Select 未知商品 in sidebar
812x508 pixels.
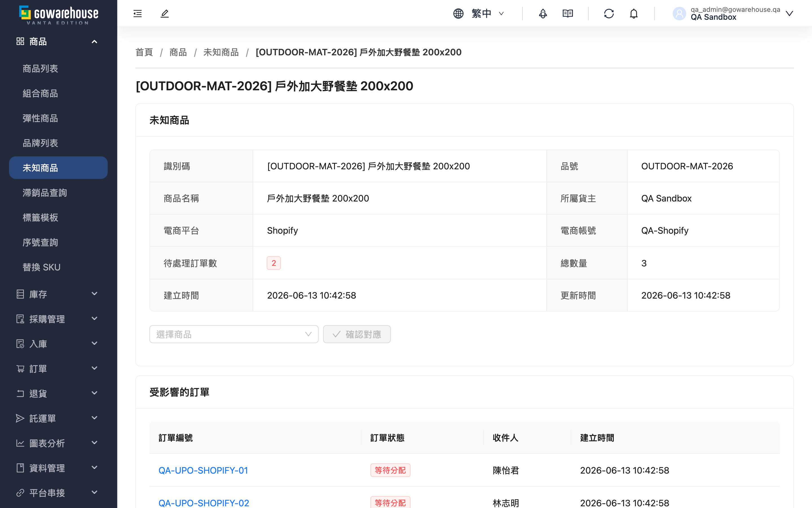pos(58,168)
